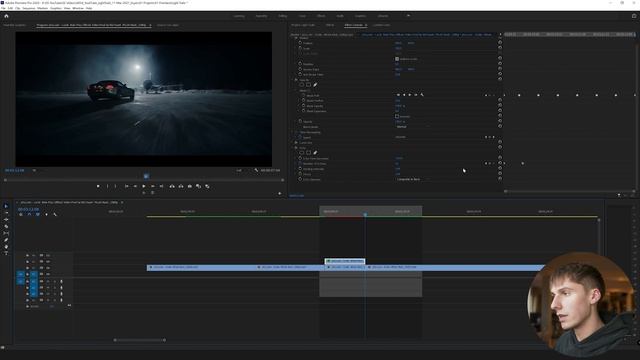Open Program monitor zoom level dropdown
This screenshot has height=360, width=640.
click(34, 170)
